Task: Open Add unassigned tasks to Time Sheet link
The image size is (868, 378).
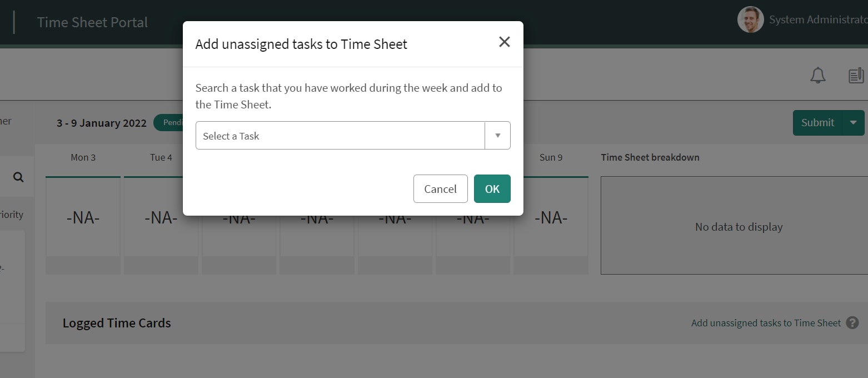Action: pyautogui.click(x=766, y=323)
